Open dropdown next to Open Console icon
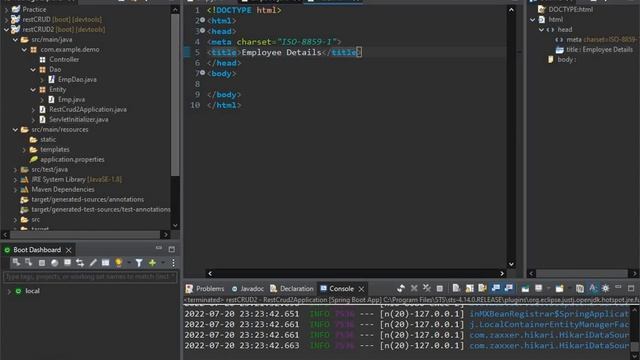Screen dimensions: 640x360 click(x=569, y=289)
